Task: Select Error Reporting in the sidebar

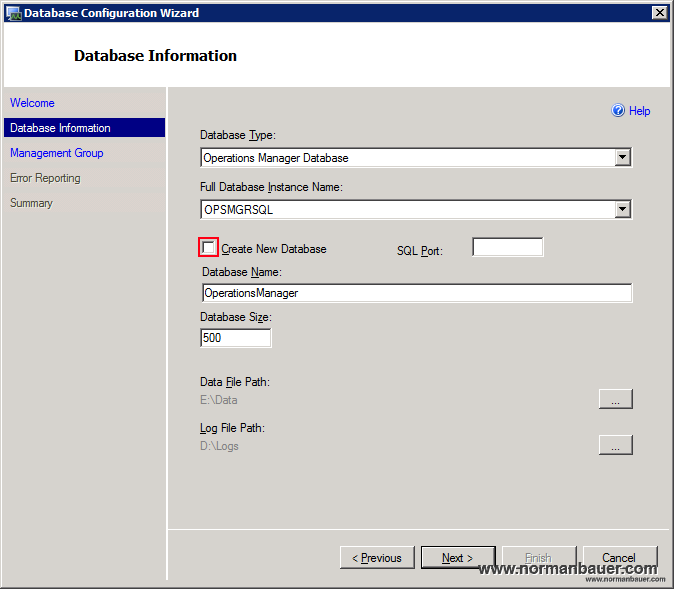Action: click(45, 178)
